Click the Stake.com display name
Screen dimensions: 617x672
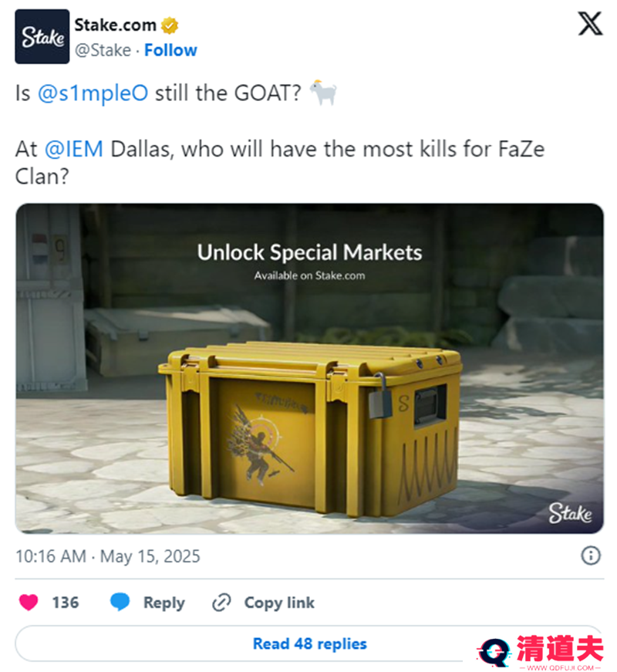click(x=115, y=25)
